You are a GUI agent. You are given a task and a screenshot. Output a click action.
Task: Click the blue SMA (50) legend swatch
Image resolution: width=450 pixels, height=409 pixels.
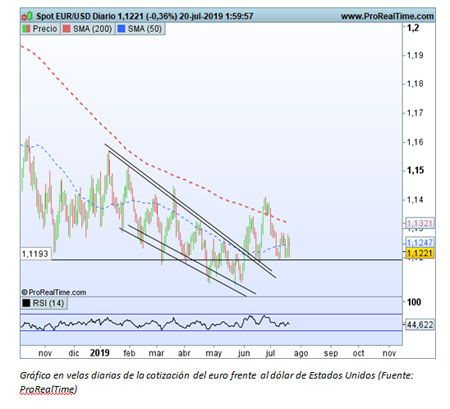coord(121,29)
